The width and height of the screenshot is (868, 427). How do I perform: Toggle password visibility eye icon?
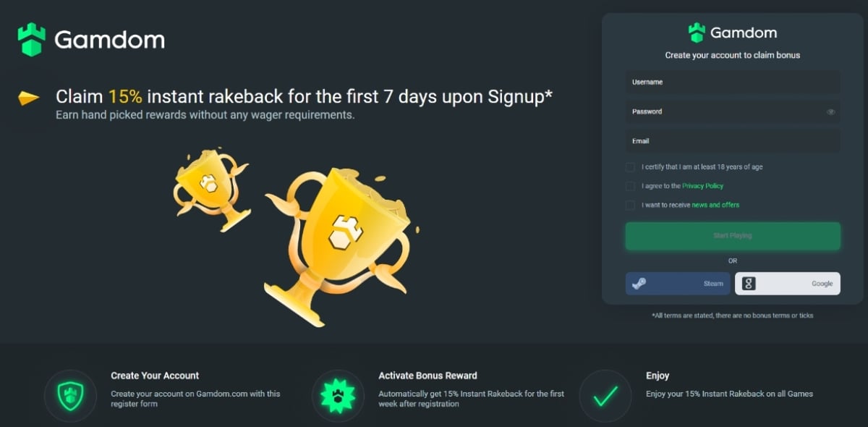coord(831,112)
